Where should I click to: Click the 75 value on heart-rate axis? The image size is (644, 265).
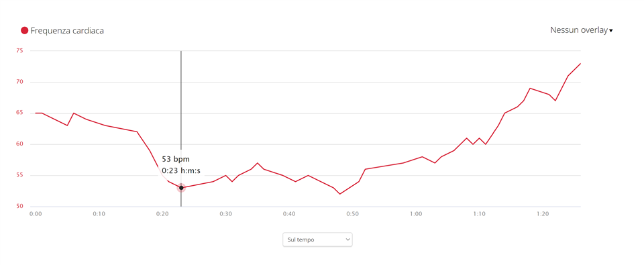coord(20,50)
